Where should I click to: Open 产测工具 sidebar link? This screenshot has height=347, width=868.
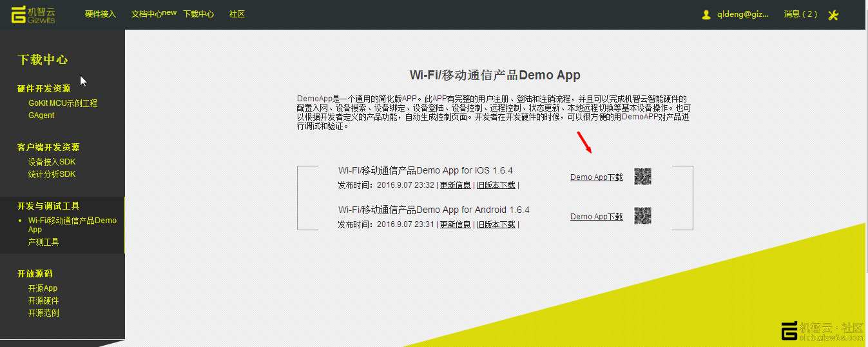43,242
